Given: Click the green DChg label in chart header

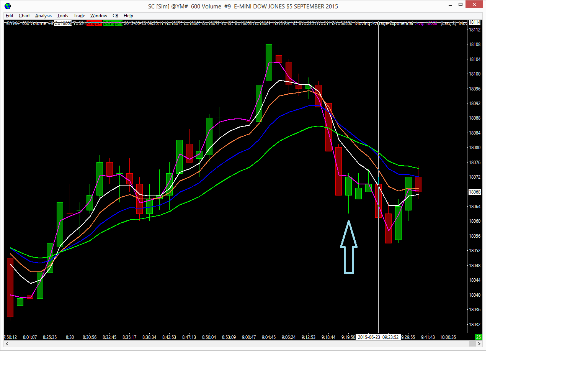Looking at the screenshot, I should tap(113, 23).
